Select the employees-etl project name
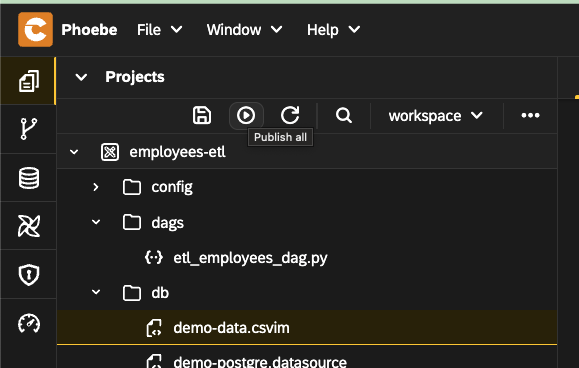 click(177, 152)
